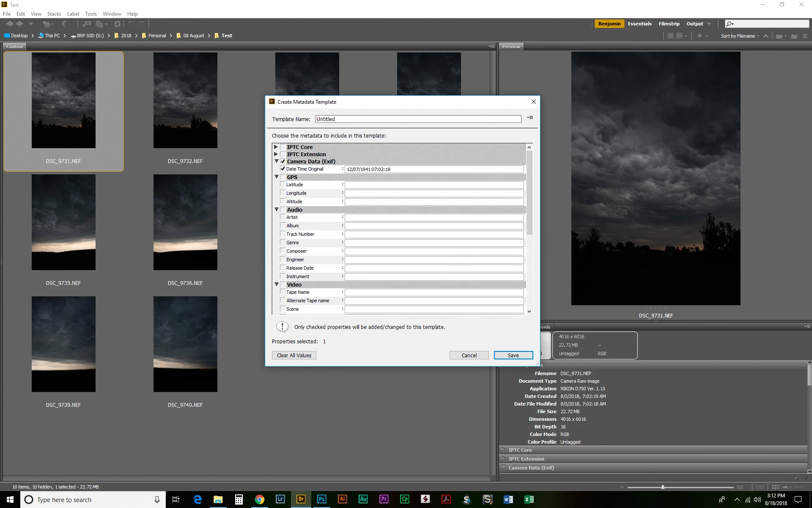The width and height of the screenshot is (812, 508).
Task: Click the filter by rating star icon
Action: click(x=700, y=36)
